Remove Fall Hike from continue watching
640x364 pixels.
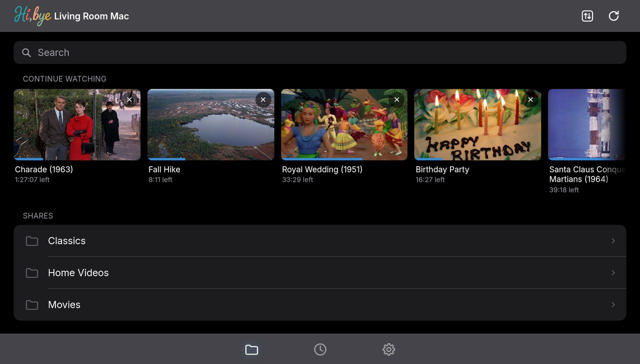click(x=263, y=100)
